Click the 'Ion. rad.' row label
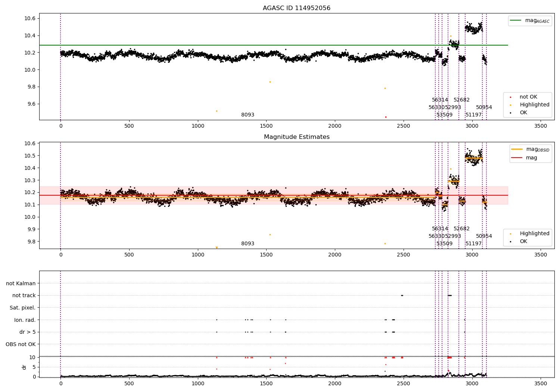The image size is (560, 392). click(x=25, y=320)
